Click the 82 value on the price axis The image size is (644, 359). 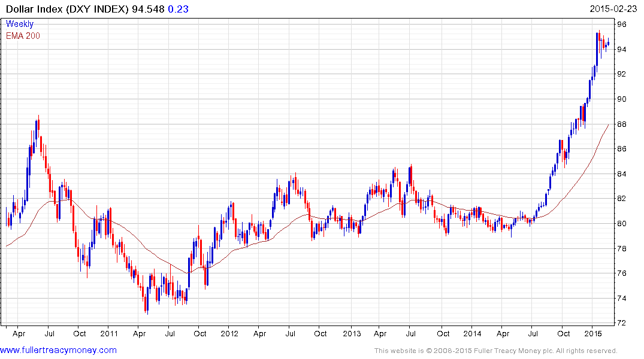622,199
